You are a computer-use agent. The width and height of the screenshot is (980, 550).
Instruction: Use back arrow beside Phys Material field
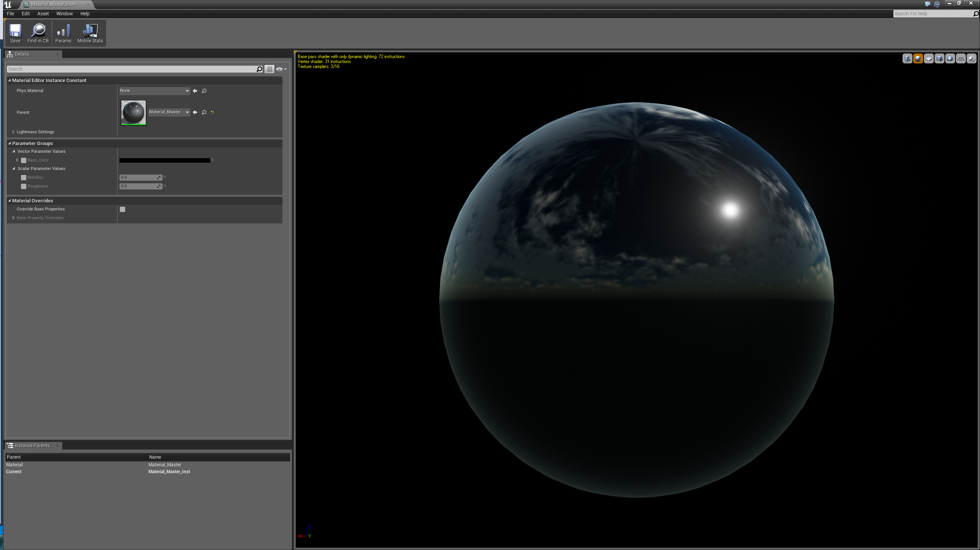click(195, 91)
